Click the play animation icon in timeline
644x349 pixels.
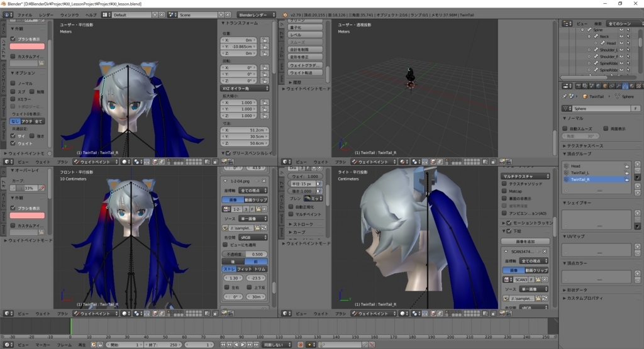242,345
